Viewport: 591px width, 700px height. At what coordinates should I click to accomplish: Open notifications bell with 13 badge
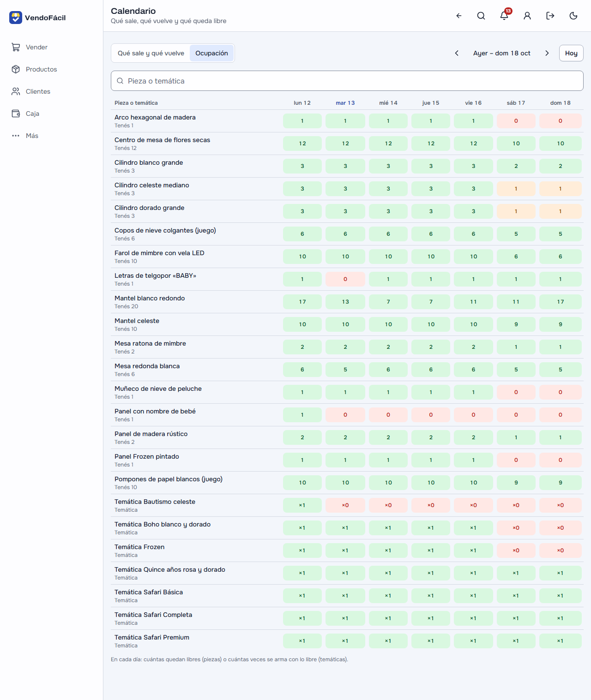(504, 16)
